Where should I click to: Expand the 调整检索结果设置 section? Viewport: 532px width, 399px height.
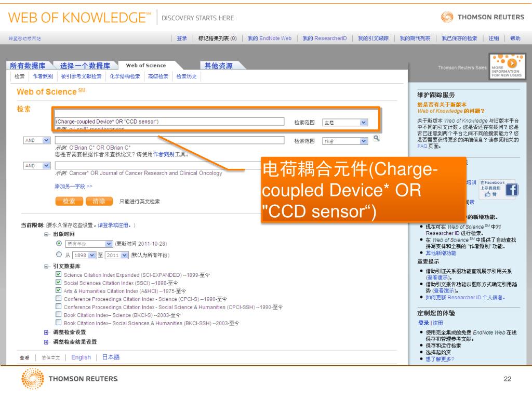[x=46, y=342]
